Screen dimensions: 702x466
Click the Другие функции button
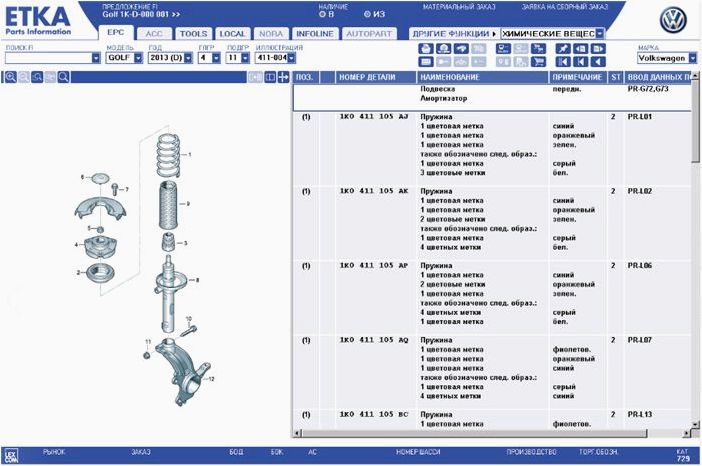[454, 33]
